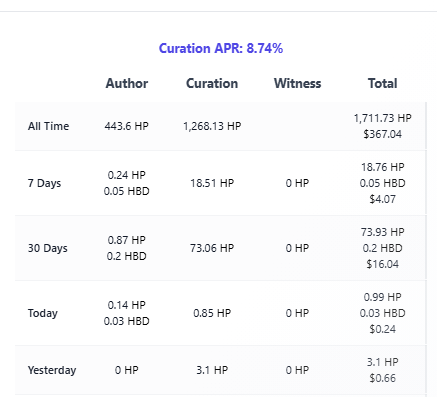Select the $4.07 seven-day total value
This screenshot has height=397, width=437.
click(x=383, y=199)
